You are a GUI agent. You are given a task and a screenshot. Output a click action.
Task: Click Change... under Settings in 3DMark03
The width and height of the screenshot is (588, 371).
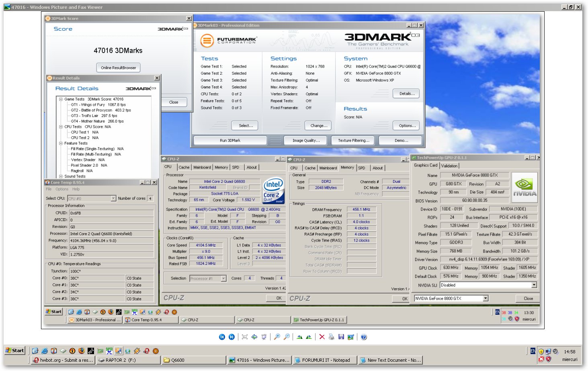(x=319, y=125)
